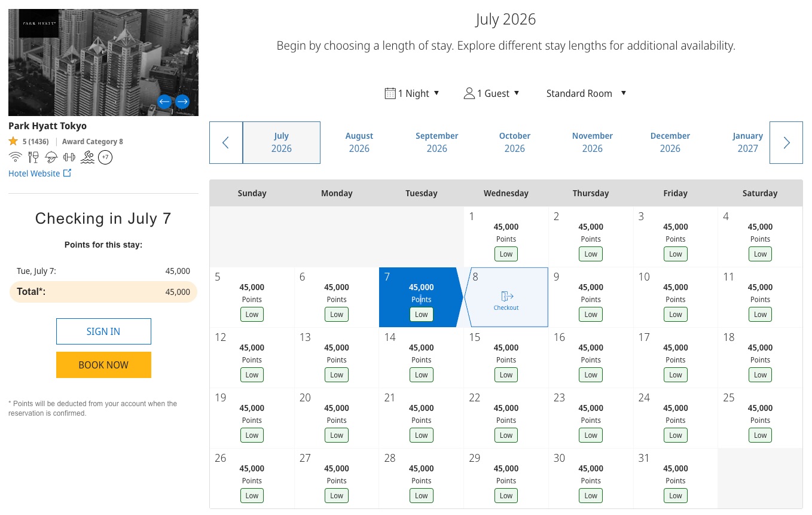Click the fitness center dumbbell icon
This screenshot has height=515, width=812.
point(69,157)
